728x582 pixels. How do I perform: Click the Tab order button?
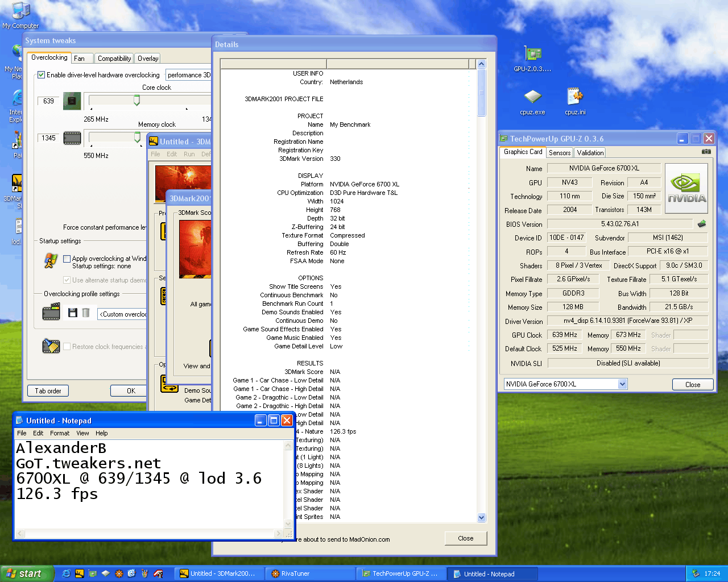(x=48, y=391)
